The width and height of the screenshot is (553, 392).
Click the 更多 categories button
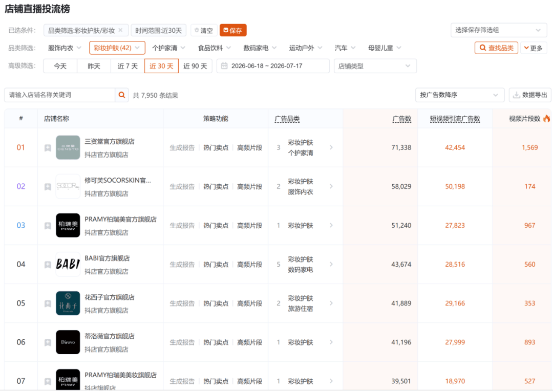[x=534, y=48]
